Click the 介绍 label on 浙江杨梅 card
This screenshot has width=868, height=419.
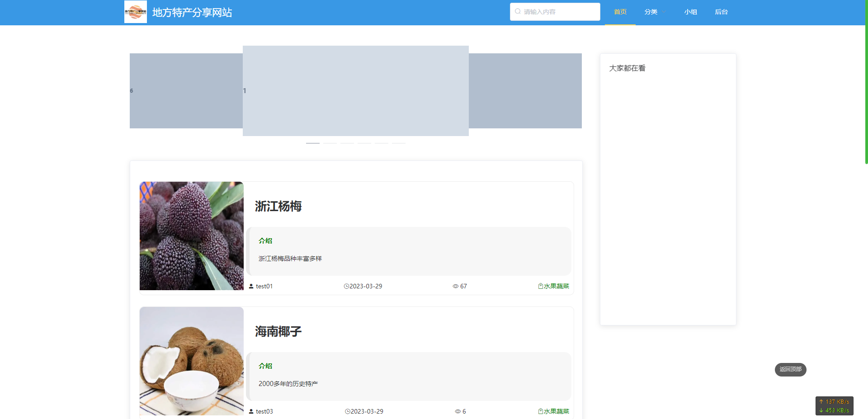click(x=265, y=241)
